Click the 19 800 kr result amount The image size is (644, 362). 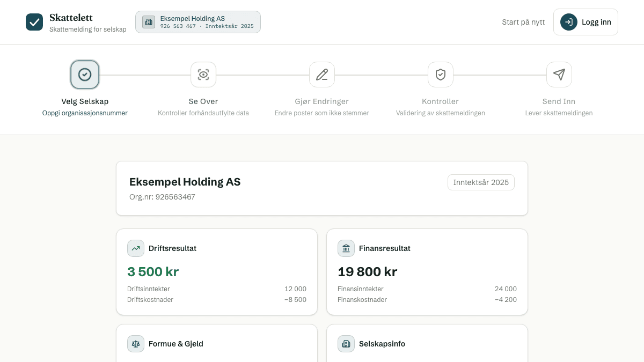(x=368, y=272)
